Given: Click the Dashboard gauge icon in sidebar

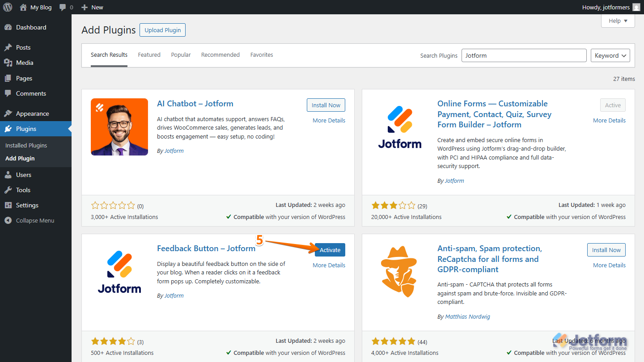Looking at the screenshot, I should coord(8,27).
